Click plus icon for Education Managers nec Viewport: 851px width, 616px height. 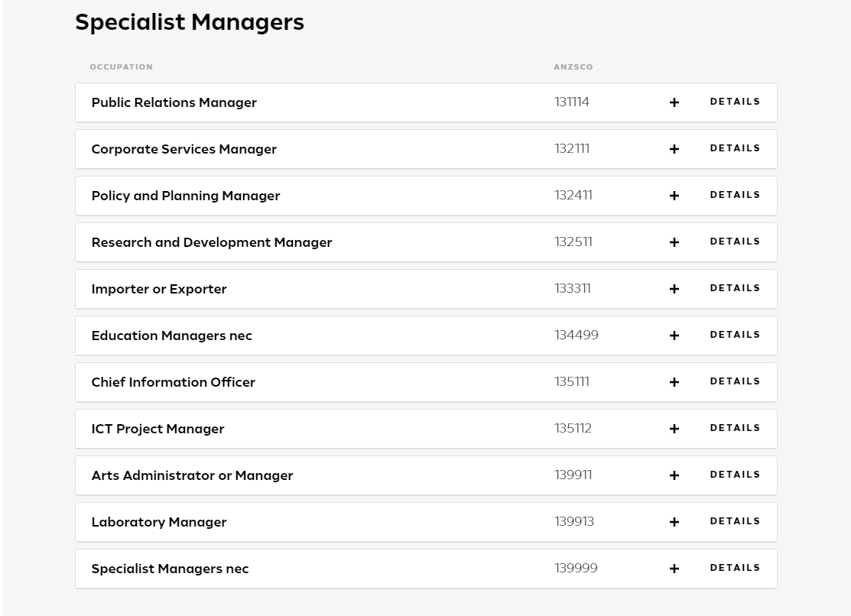674,336
